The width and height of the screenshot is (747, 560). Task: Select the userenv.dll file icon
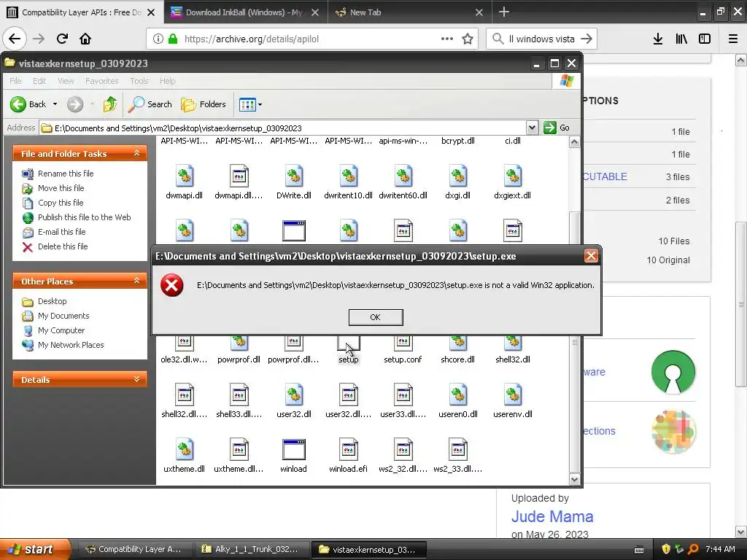pyautogui.click(x=513, y=395)
